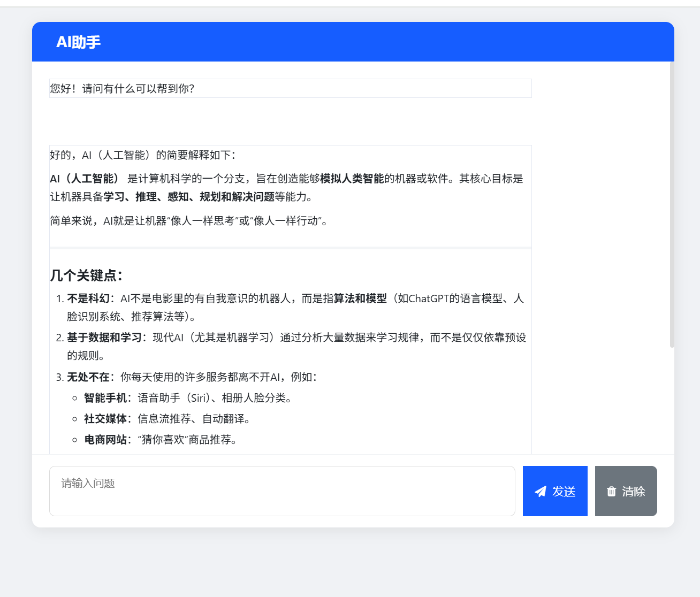Click the paper plane send icon
The width and height of the screenshot is (700, 597).
coord(539,491)
